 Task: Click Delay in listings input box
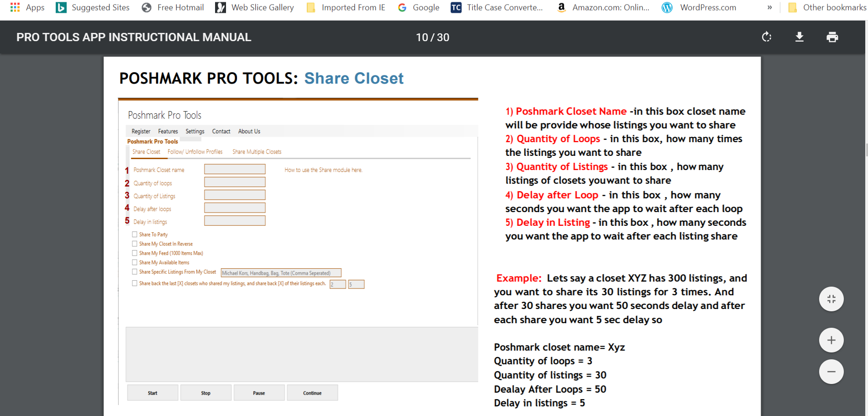235,221
